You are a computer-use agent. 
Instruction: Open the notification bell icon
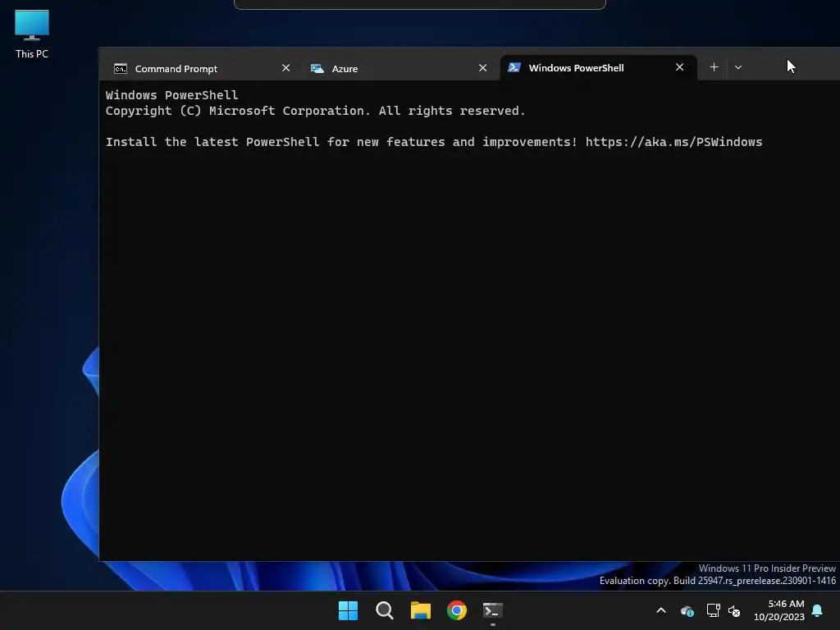point(817,610)
